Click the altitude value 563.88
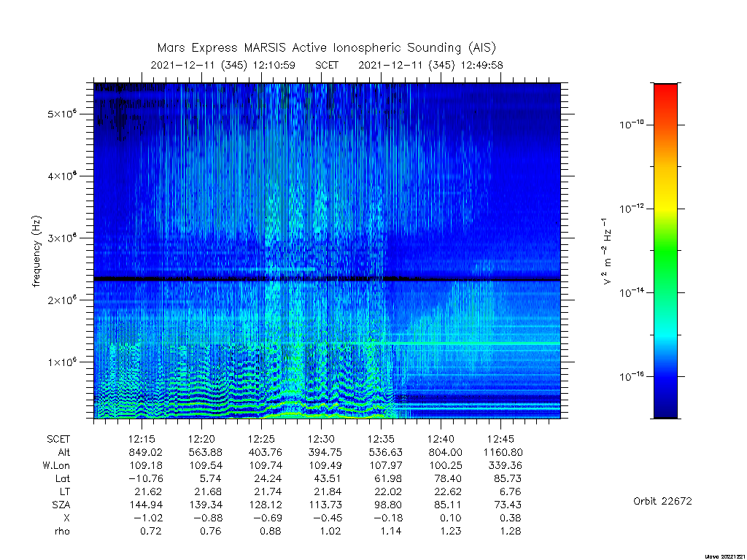This screenshot has width=747, height=560. 205,452
